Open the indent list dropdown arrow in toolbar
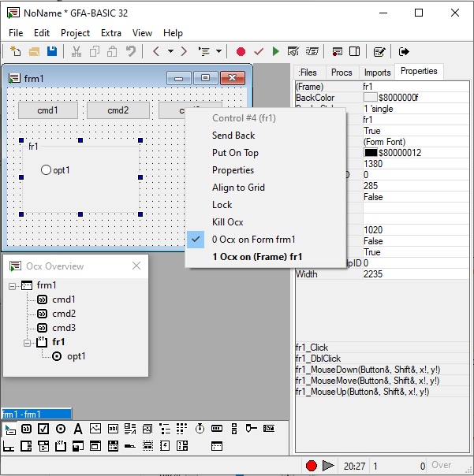 click(x=218, y=51)
